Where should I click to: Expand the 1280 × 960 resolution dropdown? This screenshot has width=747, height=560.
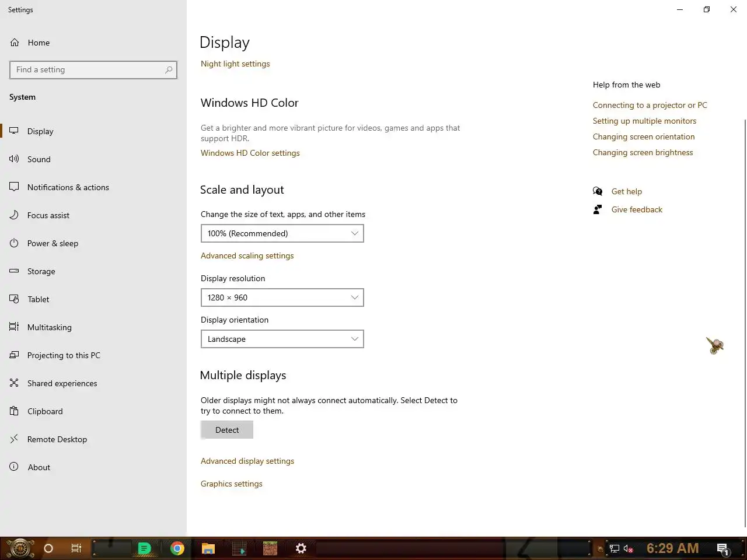click(282, 297)
